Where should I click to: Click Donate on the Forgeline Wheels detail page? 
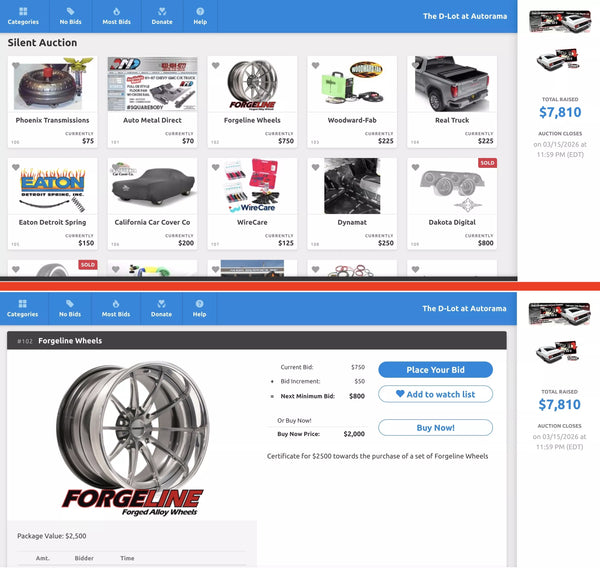coord(161,308)
